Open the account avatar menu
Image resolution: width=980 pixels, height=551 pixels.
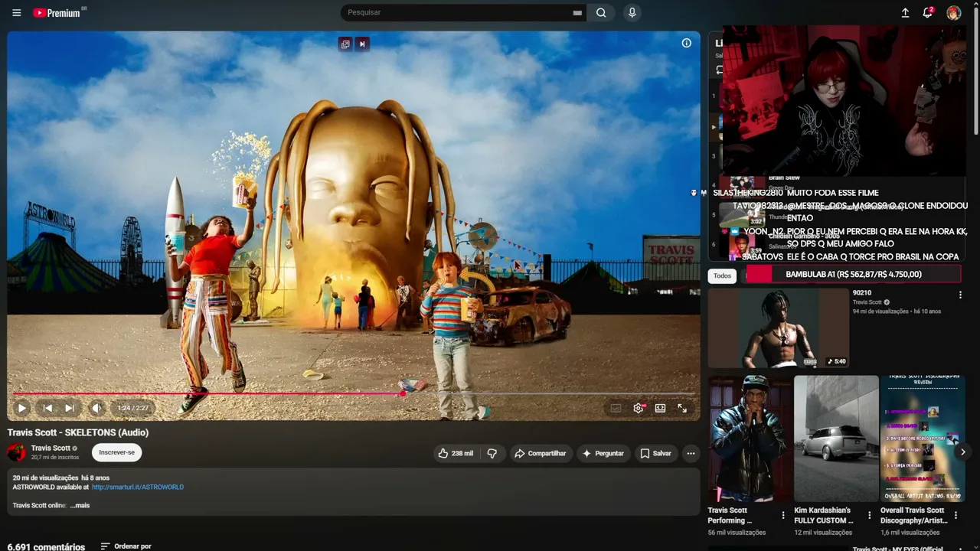click(x=953, y=13)
